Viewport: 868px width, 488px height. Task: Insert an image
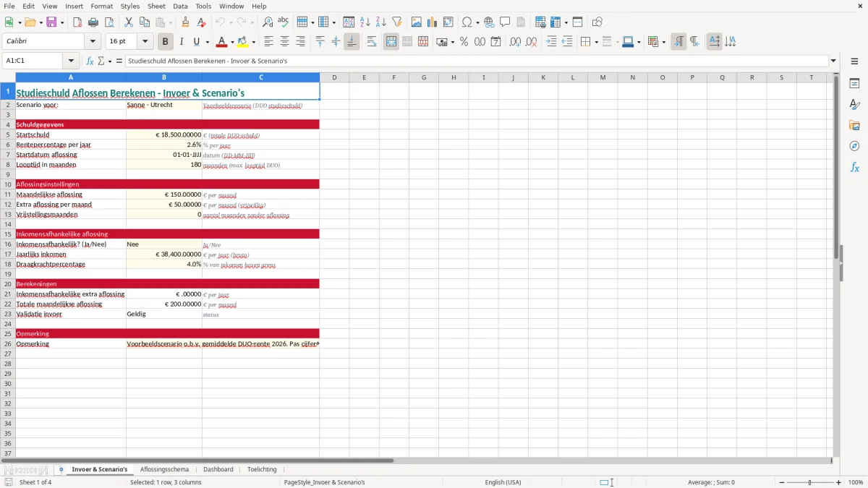(x=417, y=22)
